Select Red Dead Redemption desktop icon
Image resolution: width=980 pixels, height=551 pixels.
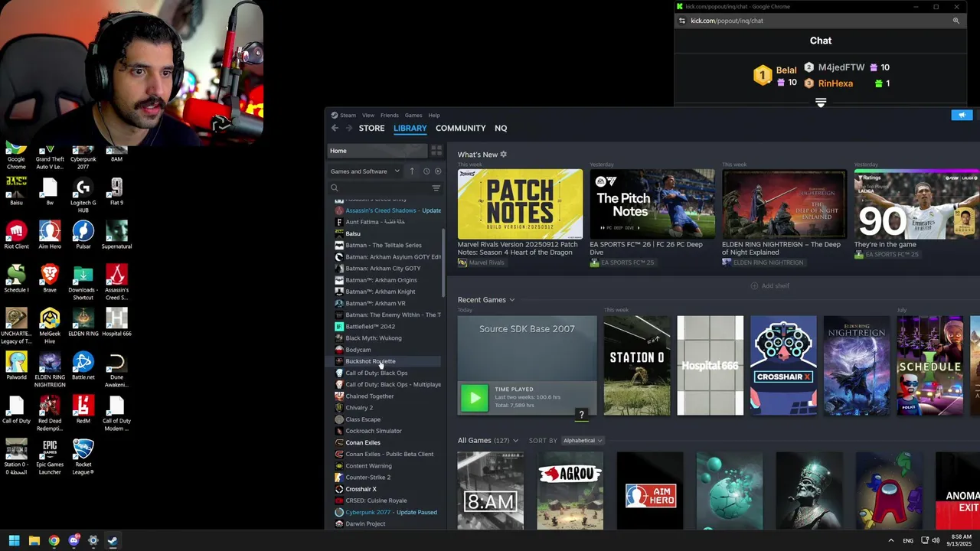click(50, 413)
